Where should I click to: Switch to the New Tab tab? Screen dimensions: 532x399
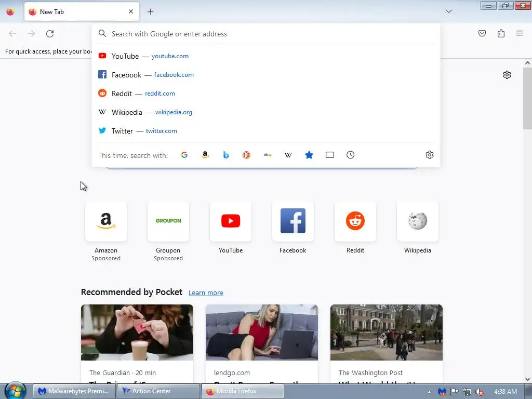pos(82,11)
